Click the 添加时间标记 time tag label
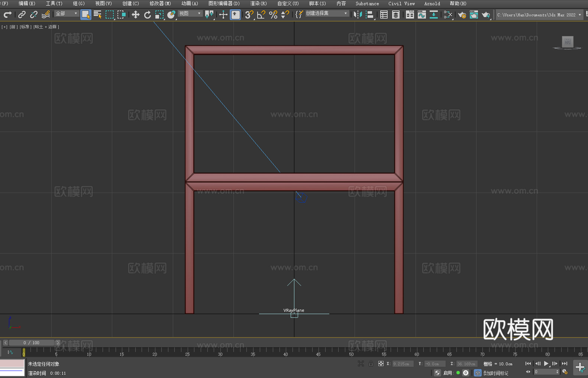 pos(496,373)
